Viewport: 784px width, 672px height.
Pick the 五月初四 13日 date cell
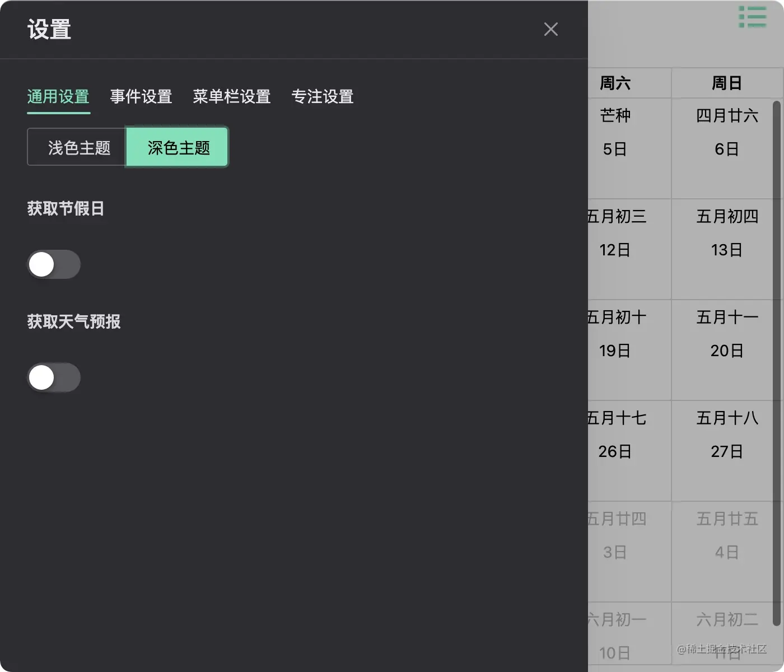[727, 249]
